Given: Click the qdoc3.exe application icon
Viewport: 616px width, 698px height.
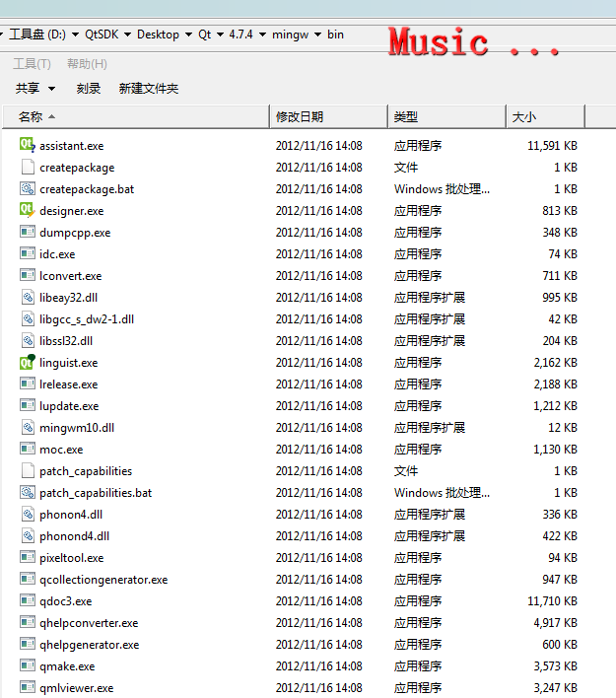Looking at the screenshot, I should pos(28,600).
